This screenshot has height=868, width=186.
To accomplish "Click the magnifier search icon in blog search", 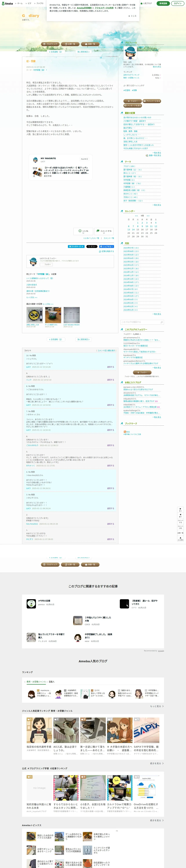I will click(x=162, y=322).
